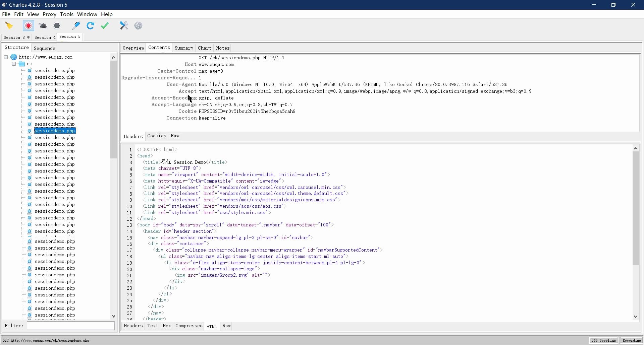Click response pane scrollbar up arrow
The height and width of the screenshot is (345, 644).
tap(636, 148)
